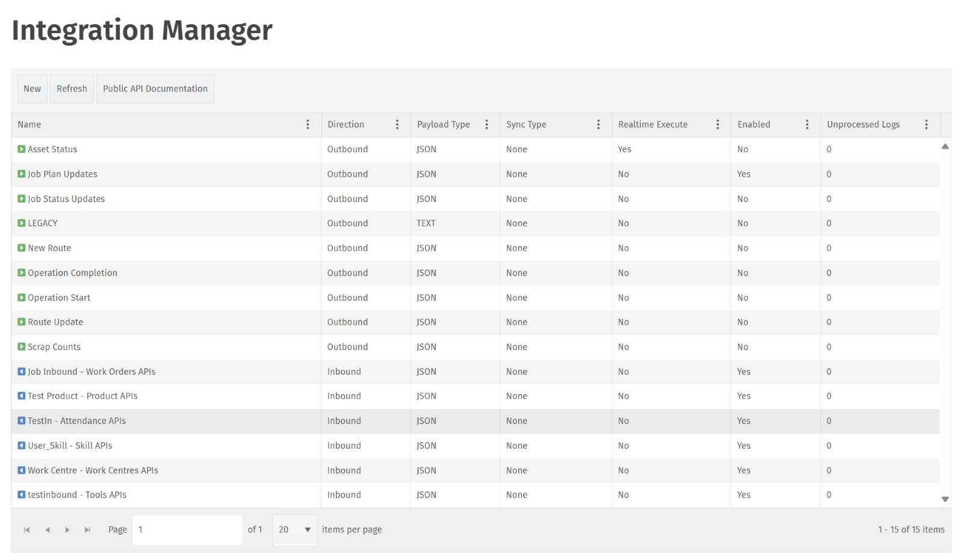This screenshot has height=560, width=963.
Task: Click the outbound icon beside New Route
Action: [22, 248]
